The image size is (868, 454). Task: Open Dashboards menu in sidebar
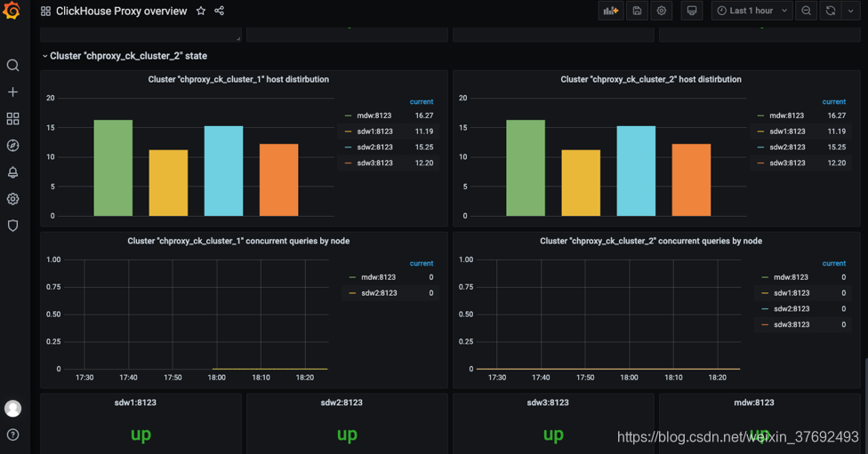pyautogui.click(x=12, y=118)
